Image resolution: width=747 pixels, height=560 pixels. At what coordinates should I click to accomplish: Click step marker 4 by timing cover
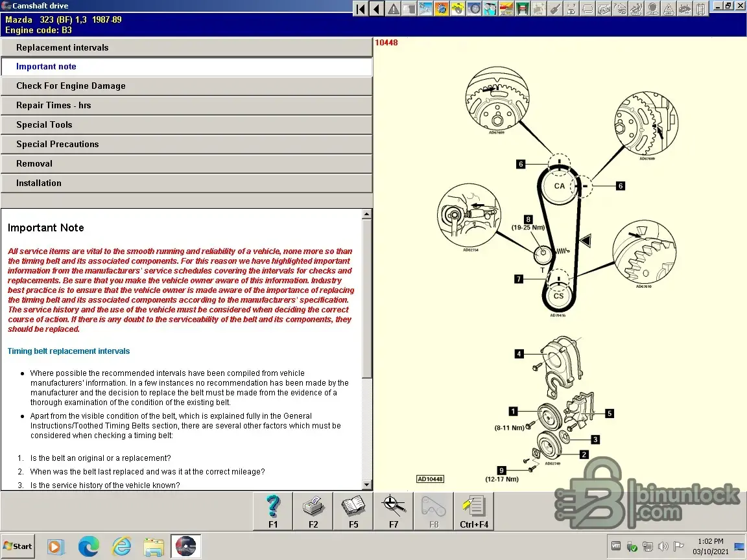(x=519, y=354)
